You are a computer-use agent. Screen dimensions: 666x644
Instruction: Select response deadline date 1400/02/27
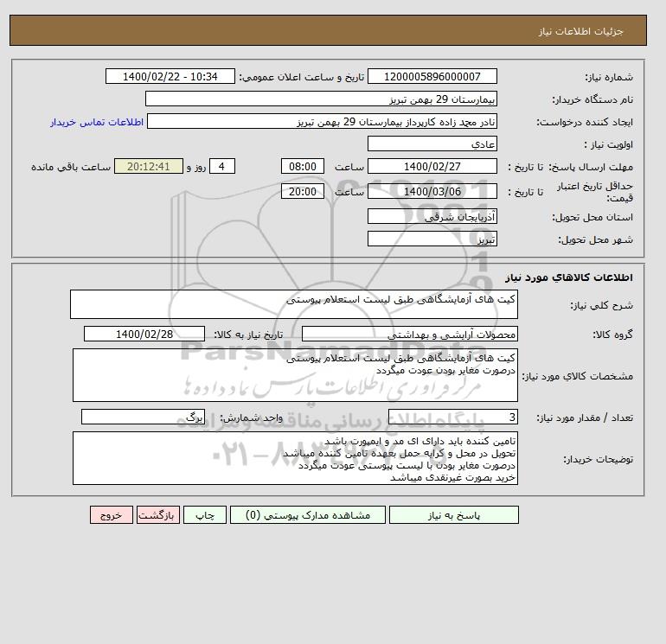[x=432, y=167]
